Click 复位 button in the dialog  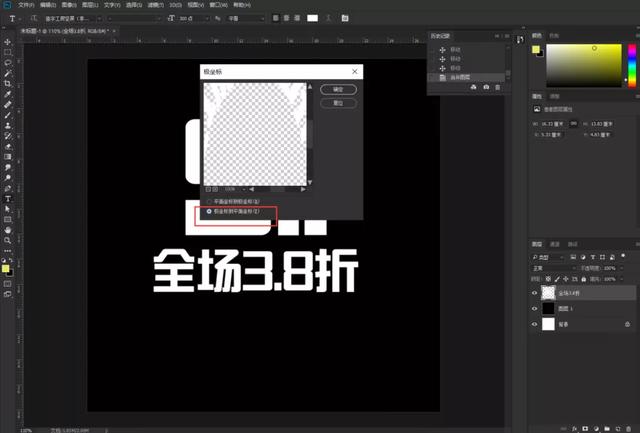click(x=338, y=102)
